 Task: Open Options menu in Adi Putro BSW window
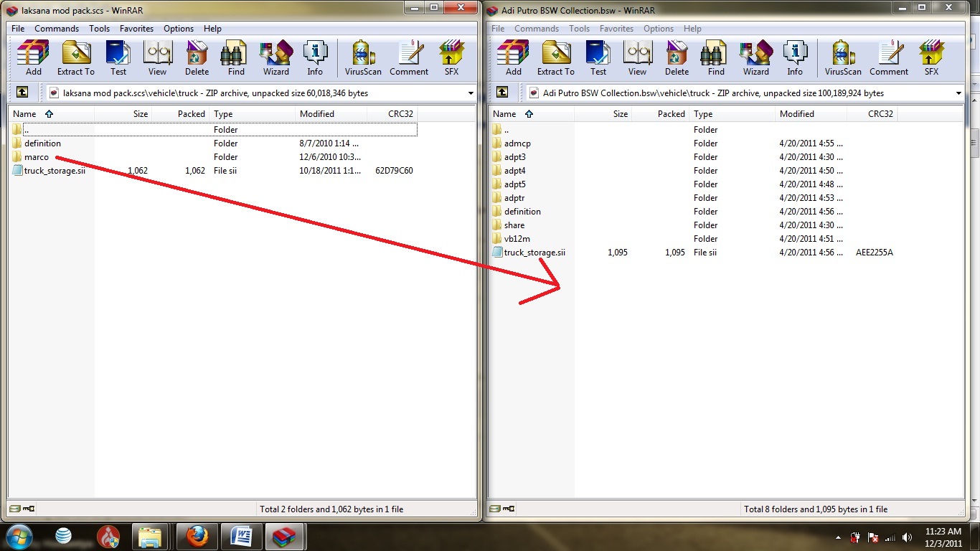[x=659, y=29]
